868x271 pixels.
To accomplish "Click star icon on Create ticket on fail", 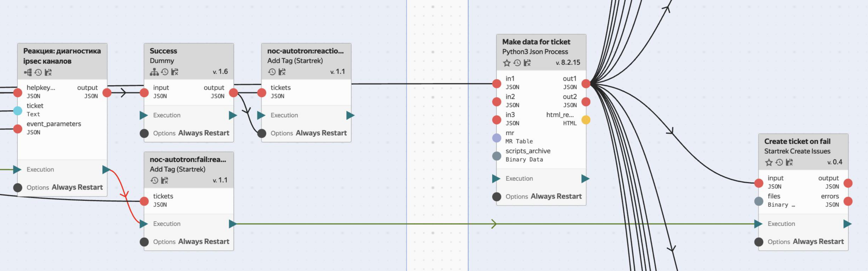I will tap(769, 162).
